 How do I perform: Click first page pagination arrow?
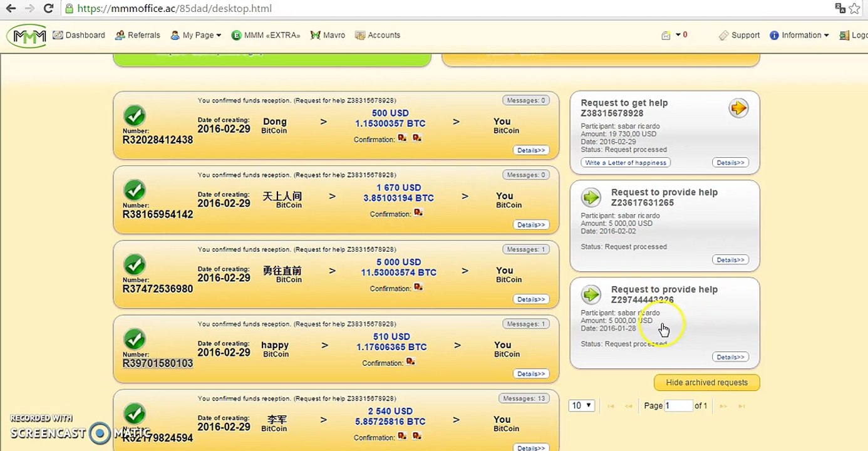pyautogui.click(x=611, y=406)
